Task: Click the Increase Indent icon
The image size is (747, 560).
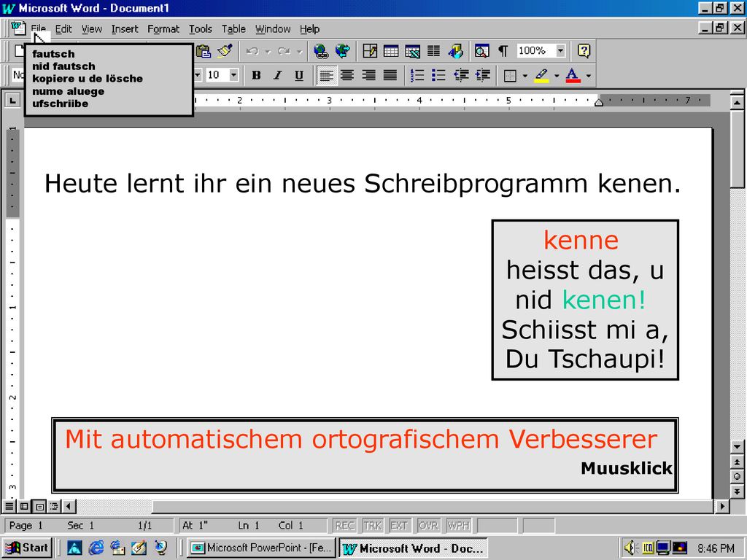Action: 483,75
